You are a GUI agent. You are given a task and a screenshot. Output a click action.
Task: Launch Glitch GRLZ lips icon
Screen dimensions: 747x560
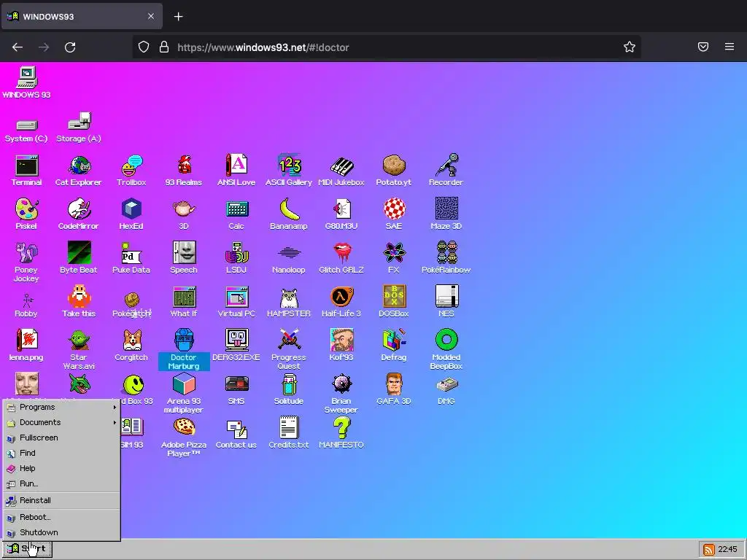341,258
